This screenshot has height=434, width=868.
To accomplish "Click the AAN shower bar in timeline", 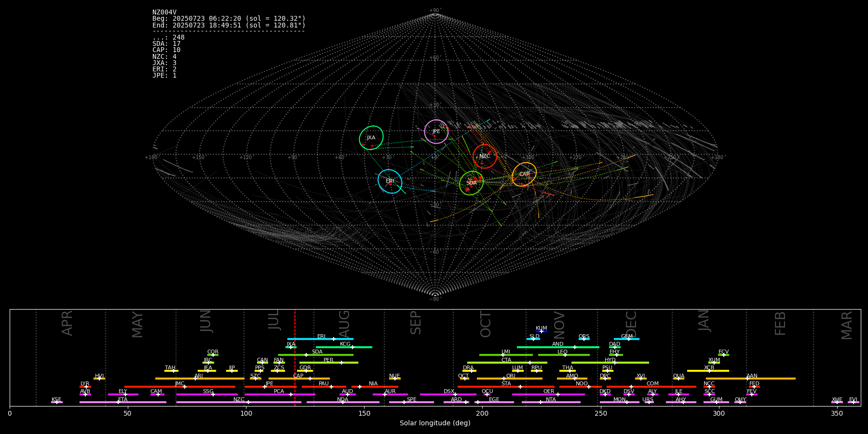I will (x=751, y=379).
